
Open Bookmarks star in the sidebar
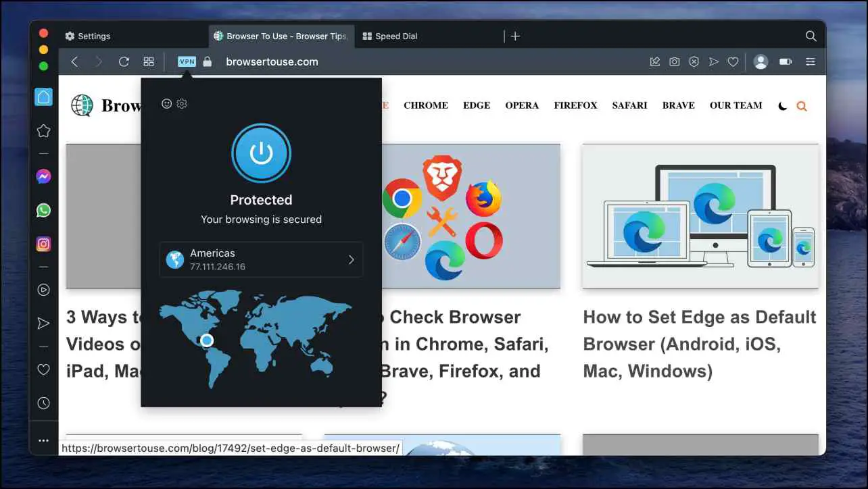tap(43, 131)
